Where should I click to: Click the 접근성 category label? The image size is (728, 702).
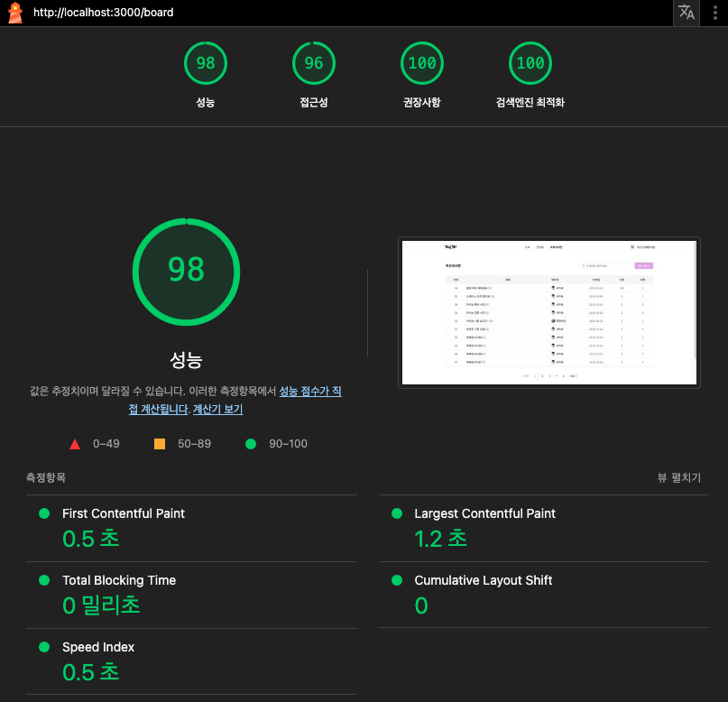[x=314, y=102]
